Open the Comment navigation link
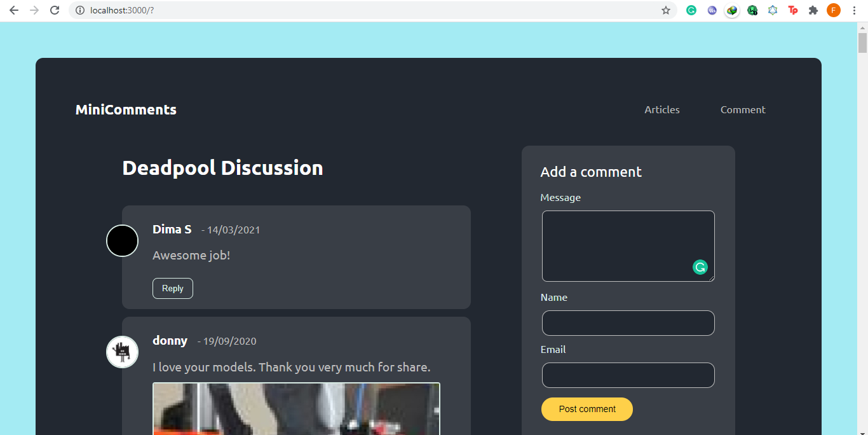 [x=743, y=109]
